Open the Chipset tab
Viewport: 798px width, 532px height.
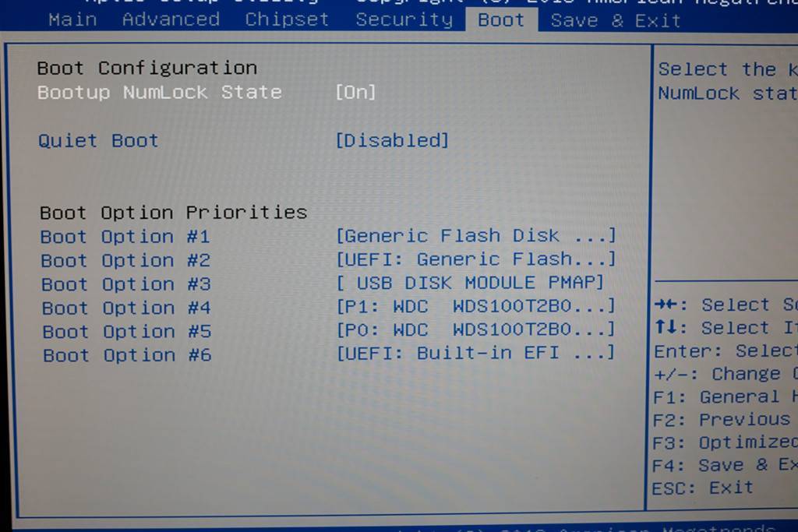287,19
